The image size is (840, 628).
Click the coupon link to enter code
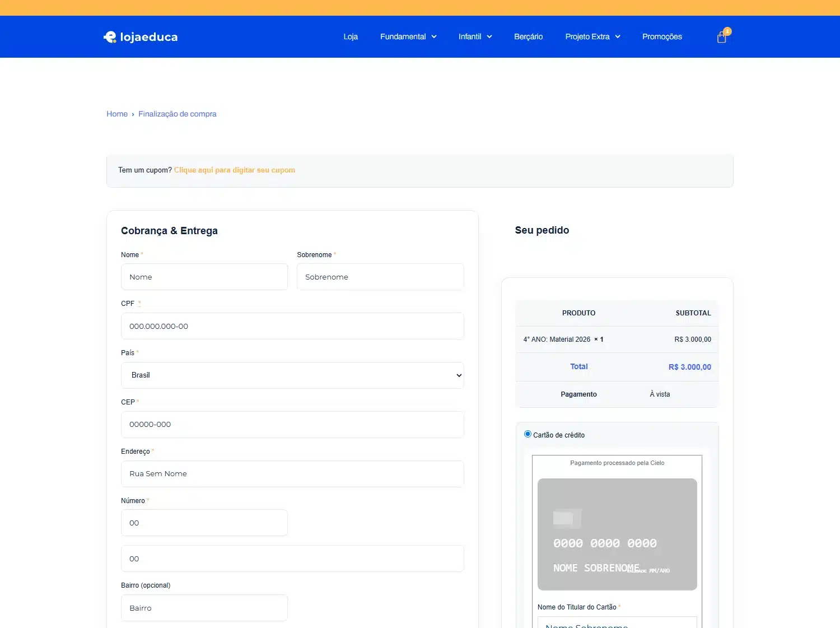tap(235, 170)
